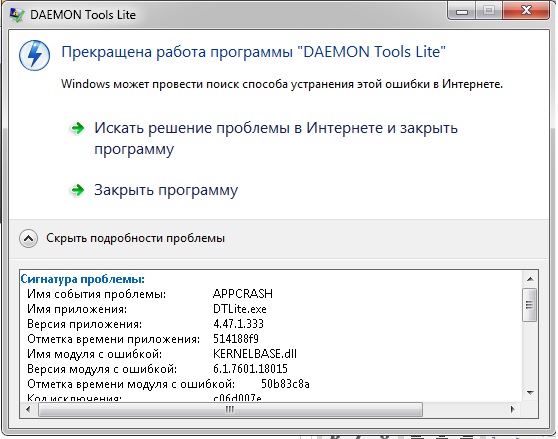The image size is (558, 439).
Task: Click green arrow beside "Искать решение проблемы"
Action: 78,128
